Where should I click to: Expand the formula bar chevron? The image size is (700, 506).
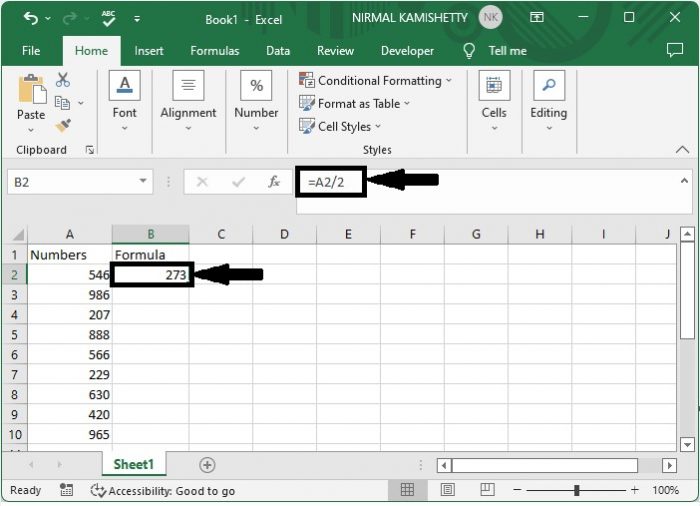(684, 181)
